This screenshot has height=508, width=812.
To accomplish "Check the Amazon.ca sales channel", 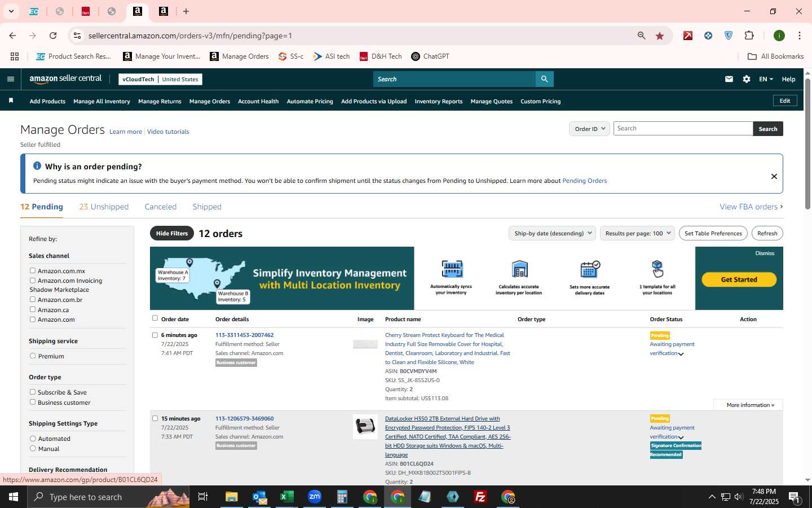I will coord(33,309).
